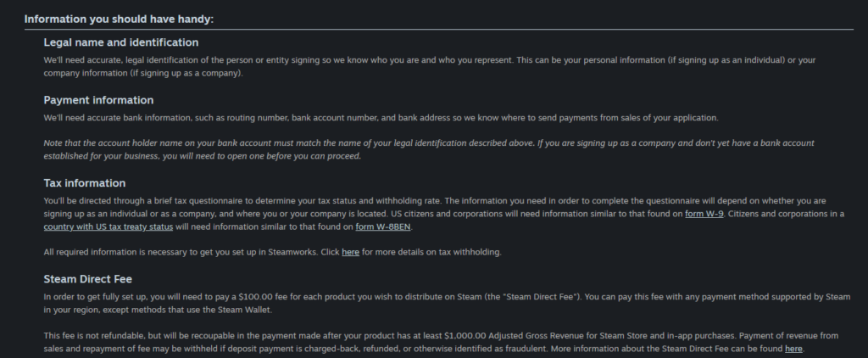Select the 'Tax information' heading
Image resolution: width=868 pixels, height=358 pixels.
pos(85,183)
